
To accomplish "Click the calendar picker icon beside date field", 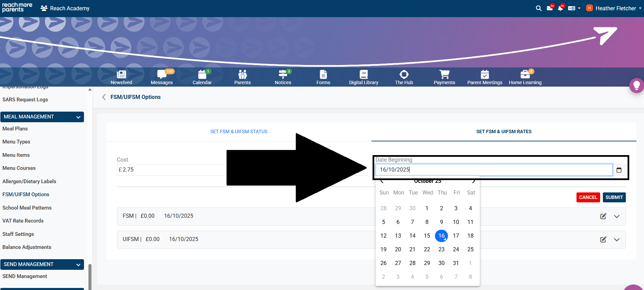I will pyautogui.click(x=619, y=170).
